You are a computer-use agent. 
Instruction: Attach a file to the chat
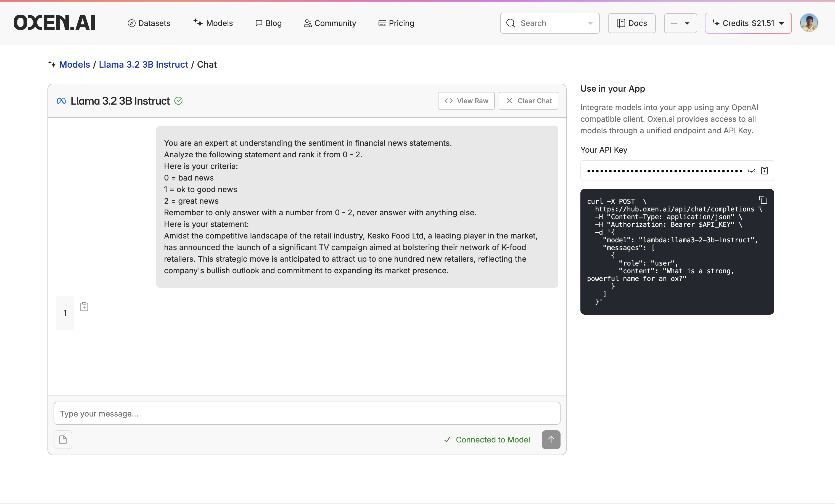click(x=63, y=439)
